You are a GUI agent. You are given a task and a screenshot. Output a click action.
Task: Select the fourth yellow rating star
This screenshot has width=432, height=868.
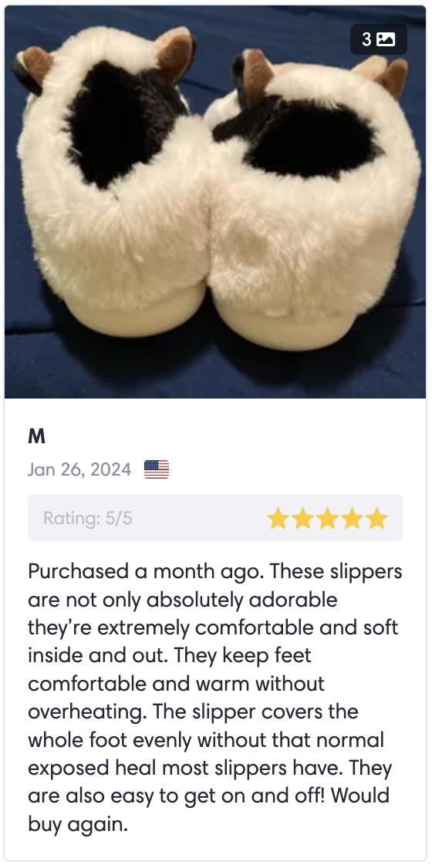pos(353,519)
